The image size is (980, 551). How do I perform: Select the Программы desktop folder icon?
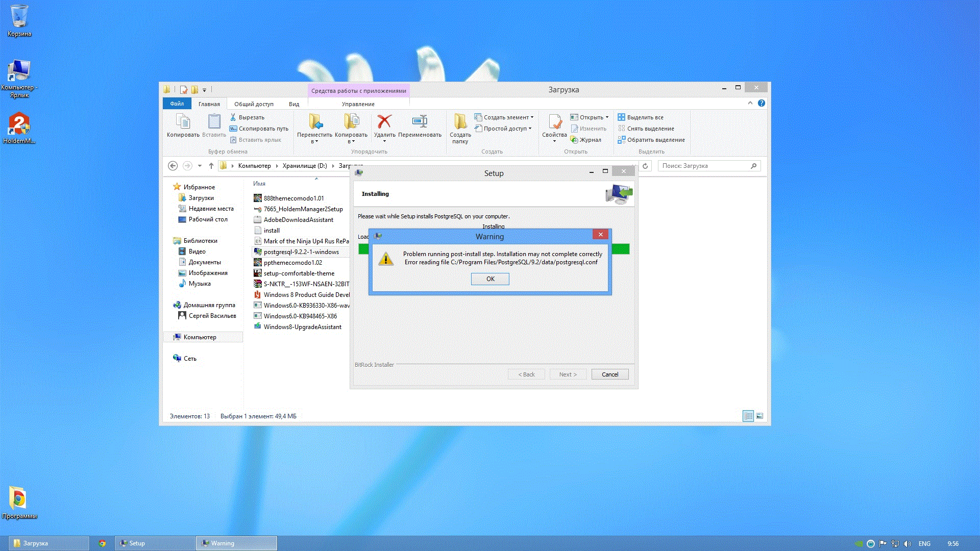(19, 503)
